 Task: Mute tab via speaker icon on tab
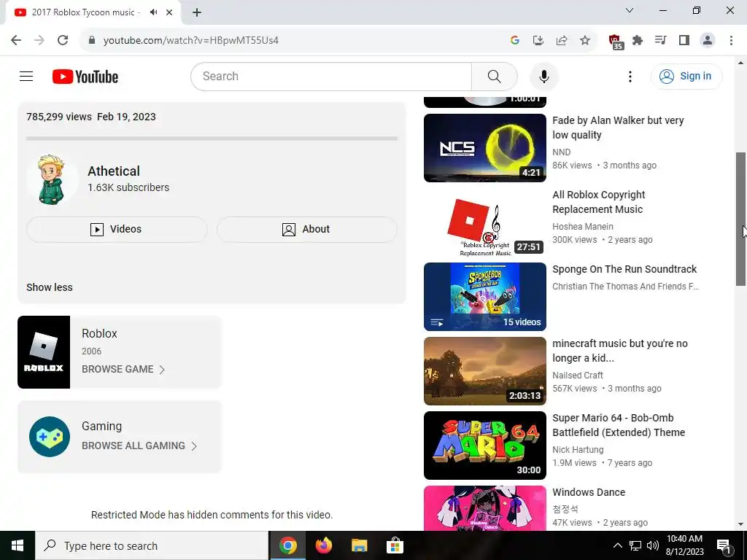coord(153,12)
